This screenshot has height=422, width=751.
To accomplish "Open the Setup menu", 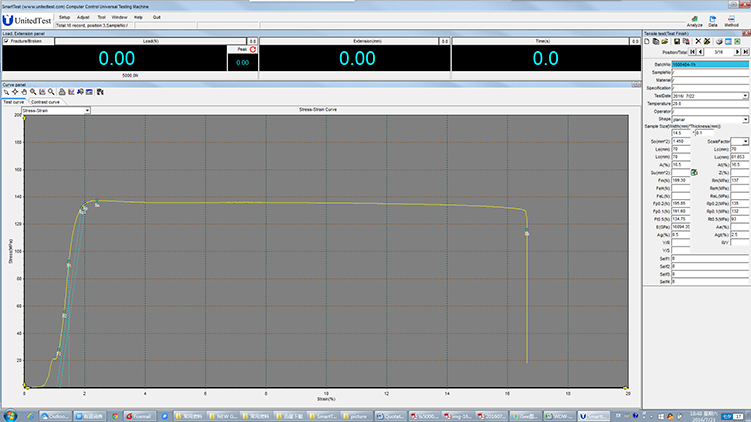I will click(64, 17).
